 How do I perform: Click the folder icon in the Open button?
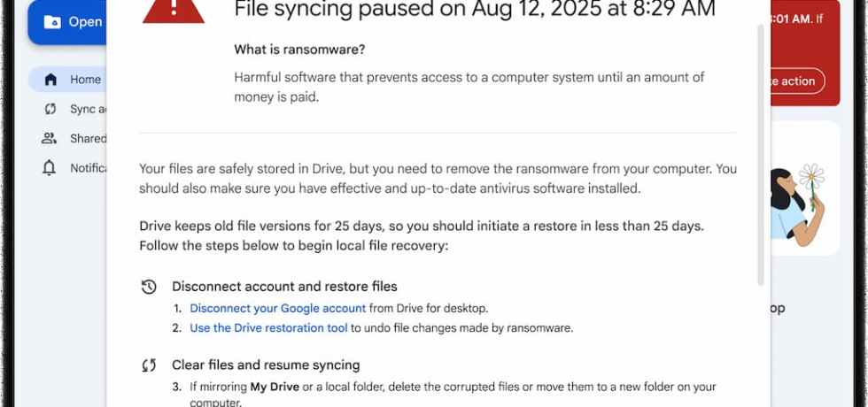click(x=52, y=21)
